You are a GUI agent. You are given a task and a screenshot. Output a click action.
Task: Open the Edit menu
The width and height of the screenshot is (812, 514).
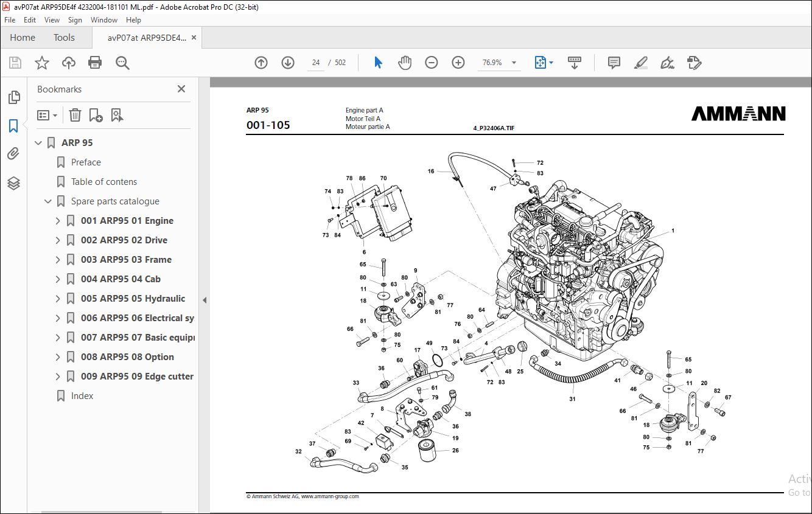coord(30,20)
